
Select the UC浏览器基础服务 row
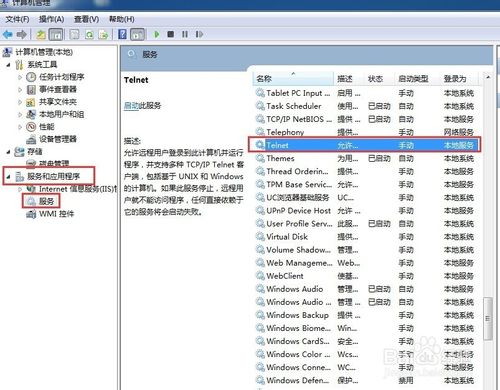pyautogui.click(x=366, y=198)
